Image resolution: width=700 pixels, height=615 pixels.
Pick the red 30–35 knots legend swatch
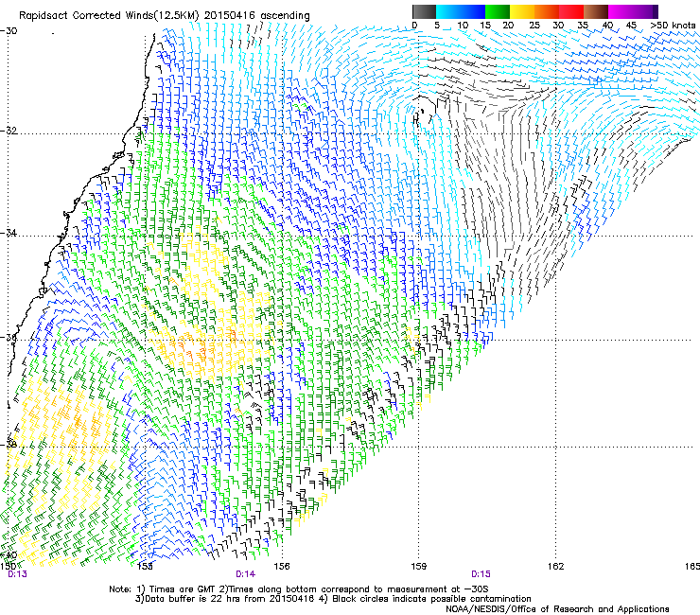click(x=571, y=11)
